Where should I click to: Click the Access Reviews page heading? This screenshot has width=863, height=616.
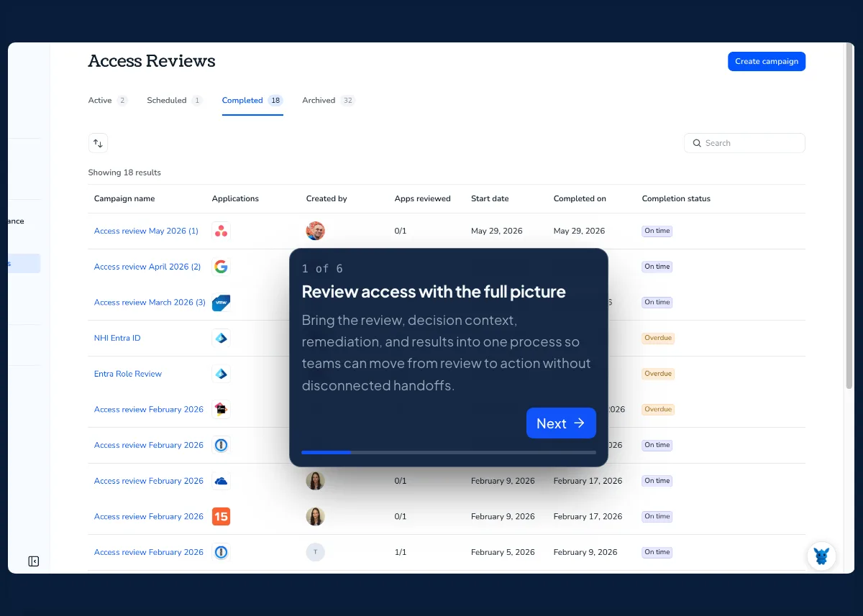pos(152,61)
